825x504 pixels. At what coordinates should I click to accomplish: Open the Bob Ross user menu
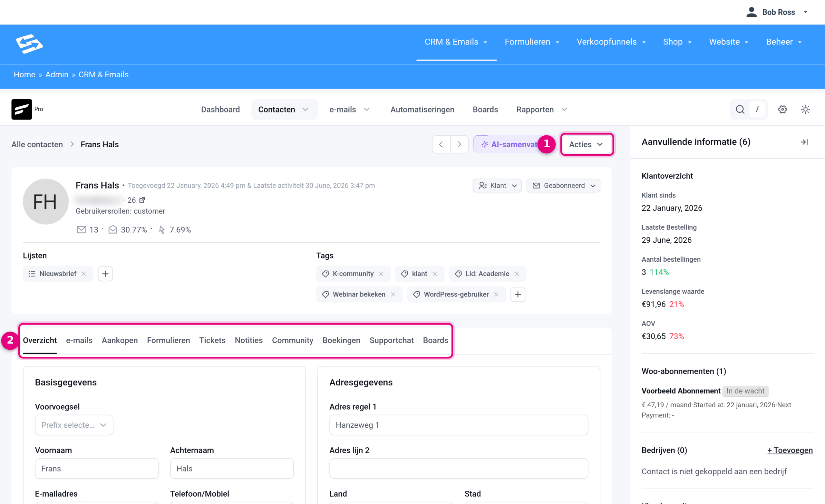[x=777, y=12]
